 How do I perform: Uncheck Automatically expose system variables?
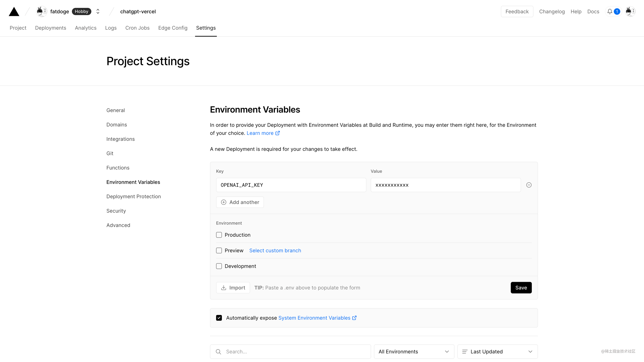tap(219, 318)
